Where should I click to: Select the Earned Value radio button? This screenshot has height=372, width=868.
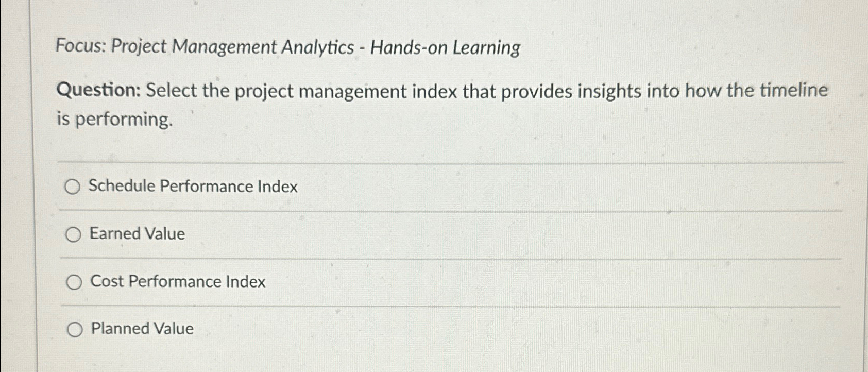coord(74,234)
